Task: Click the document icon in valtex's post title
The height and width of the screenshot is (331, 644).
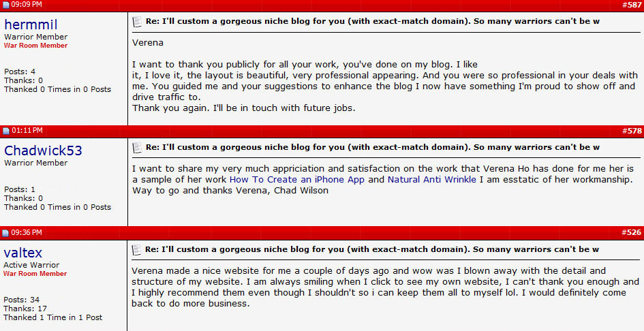Action: tap(137, 249)
